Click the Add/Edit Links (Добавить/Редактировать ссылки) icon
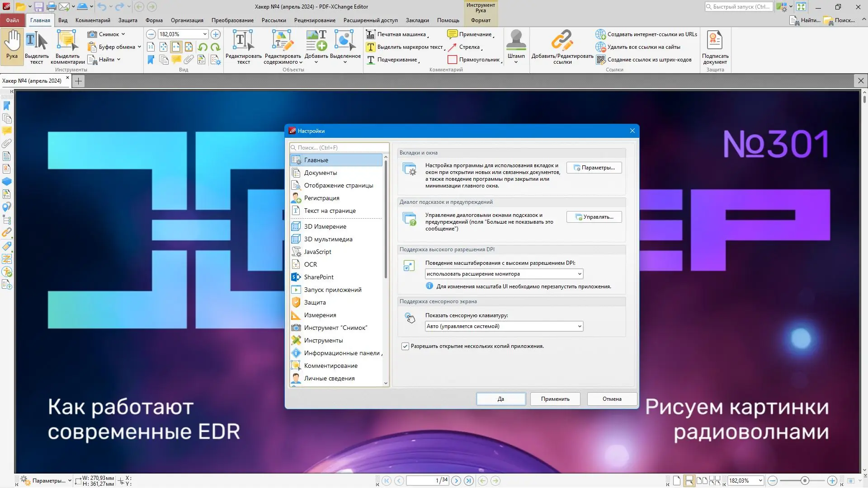Viewport: 868px width, 488px height. click(x=562, y=40)
